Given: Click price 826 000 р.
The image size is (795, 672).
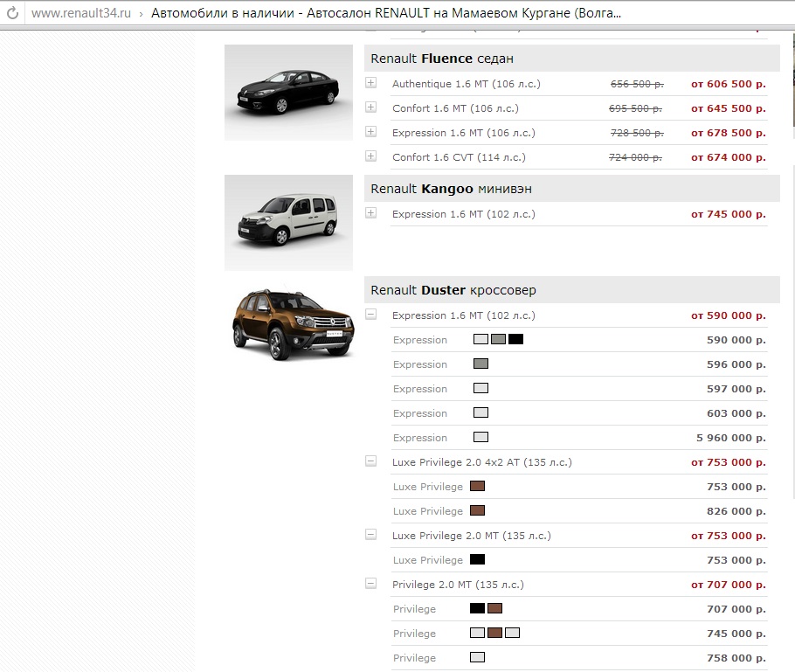Looking at the screenshot, I should pyautogui.click(x=736, y=511).
